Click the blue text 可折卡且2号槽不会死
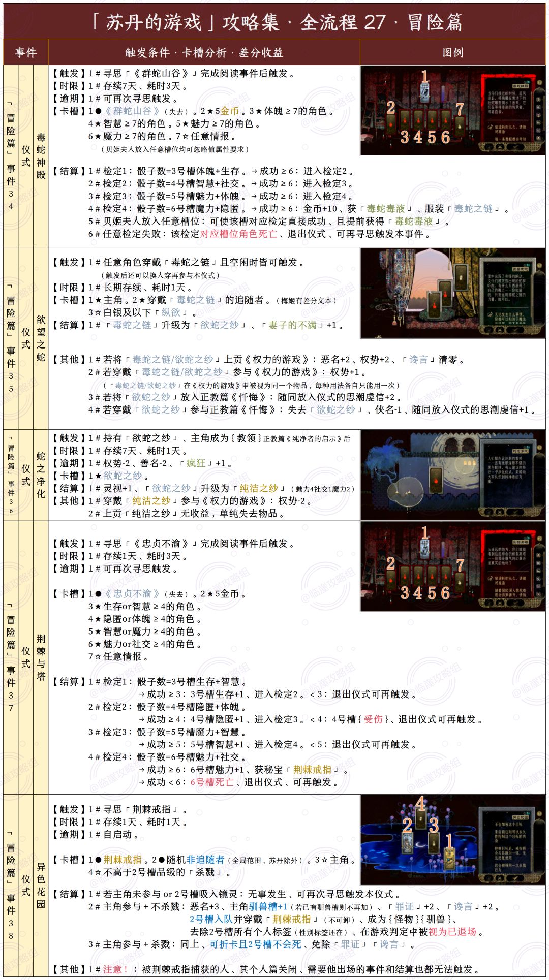549x980 pixels. click(x=255, y=944)
